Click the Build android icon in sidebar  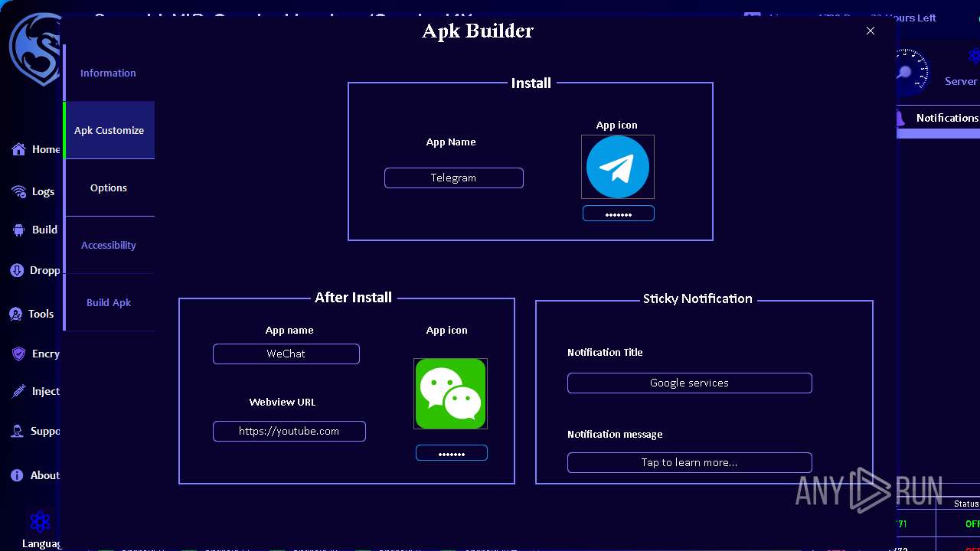point(18,230)
